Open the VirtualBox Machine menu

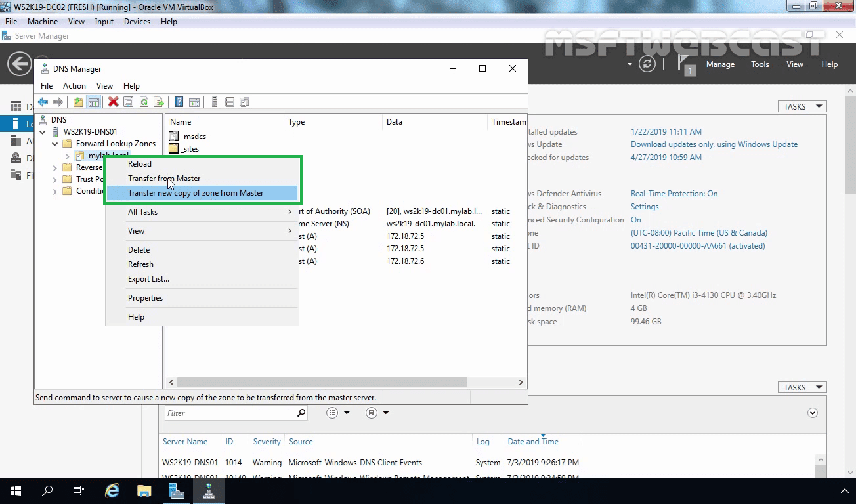coord(43,22)
